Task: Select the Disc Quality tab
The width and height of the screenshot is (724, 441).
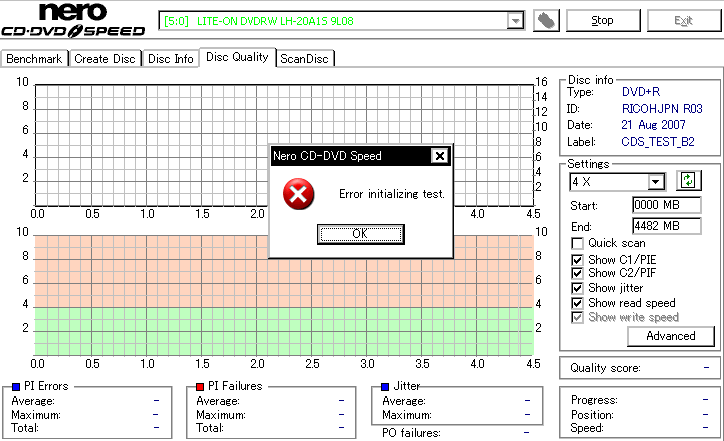Action: tap(237, 57)
